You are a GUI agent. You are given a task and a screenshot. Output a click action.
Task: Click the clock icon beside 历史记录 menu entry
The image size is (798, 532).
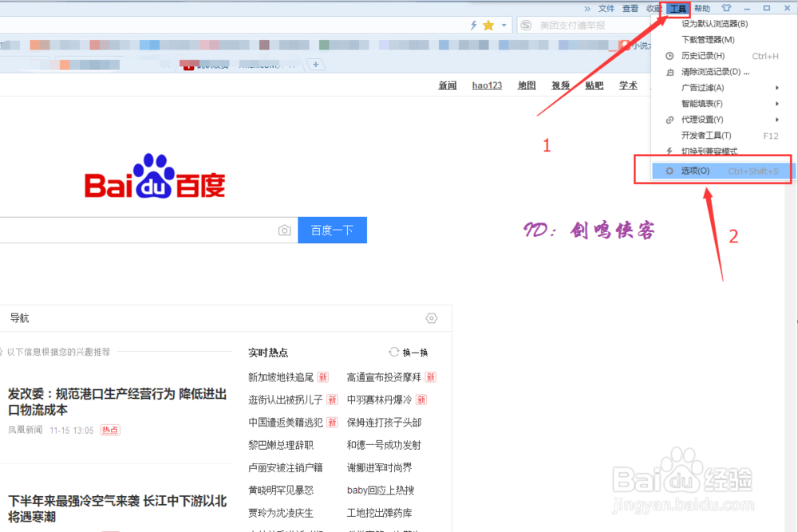click(x=670, y=55)
